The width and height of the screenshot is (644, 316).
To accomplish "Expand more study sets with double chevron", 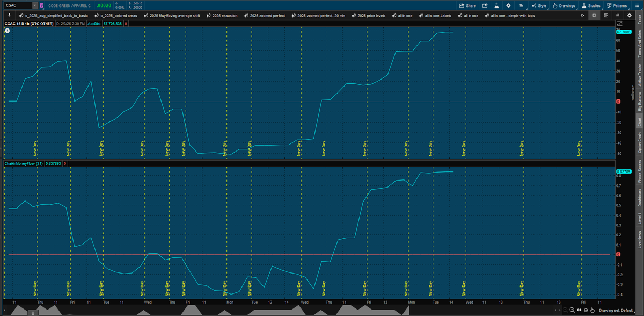I will point(582,16).
